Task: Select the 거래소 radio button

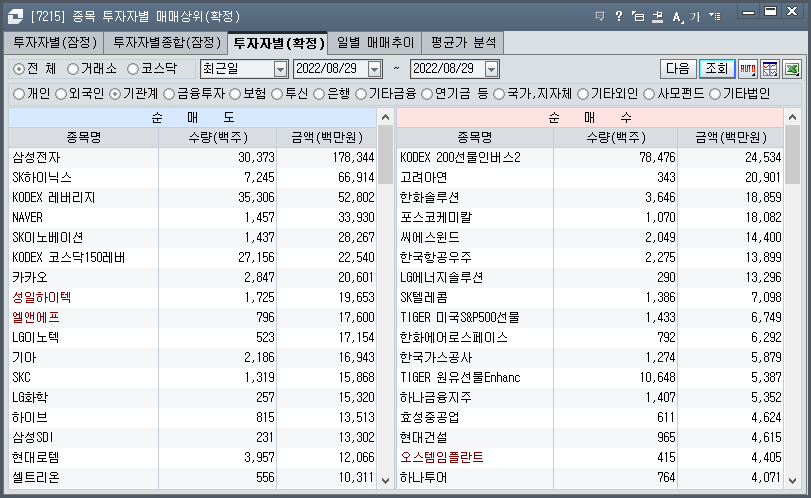Action: click(73, 69)
